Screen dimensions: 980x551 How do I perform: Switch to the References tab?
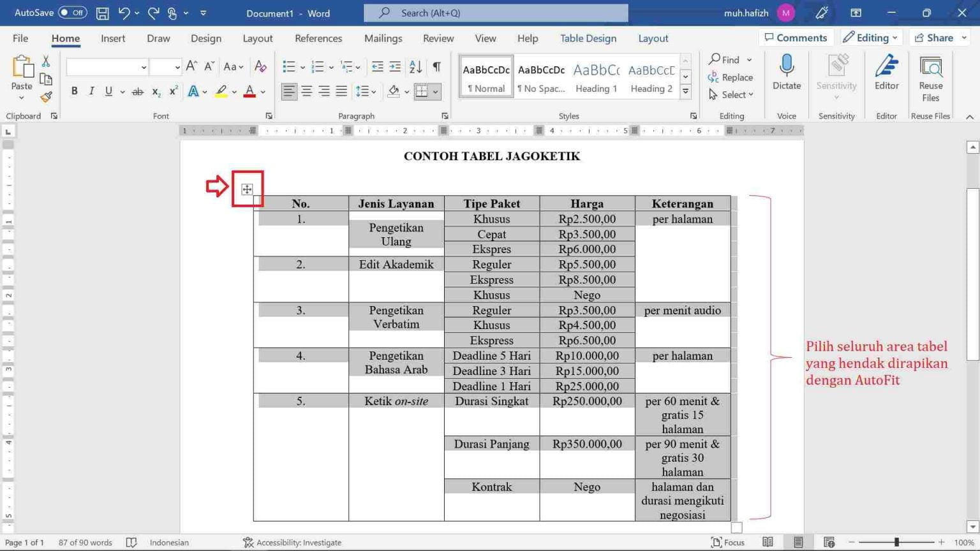(318, 38)
